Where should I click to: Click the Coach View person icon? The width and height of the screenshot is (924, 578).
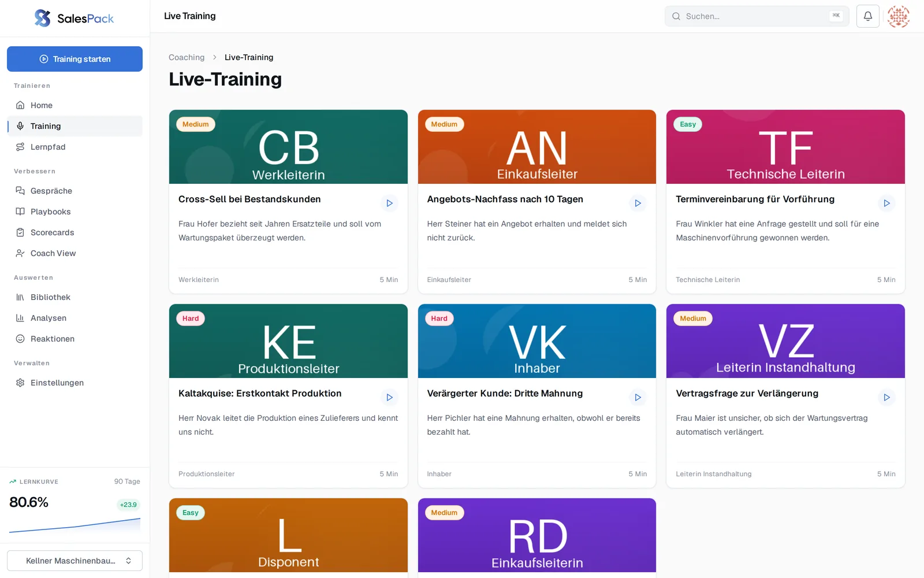pyautogui.click(x=20, y=253)
